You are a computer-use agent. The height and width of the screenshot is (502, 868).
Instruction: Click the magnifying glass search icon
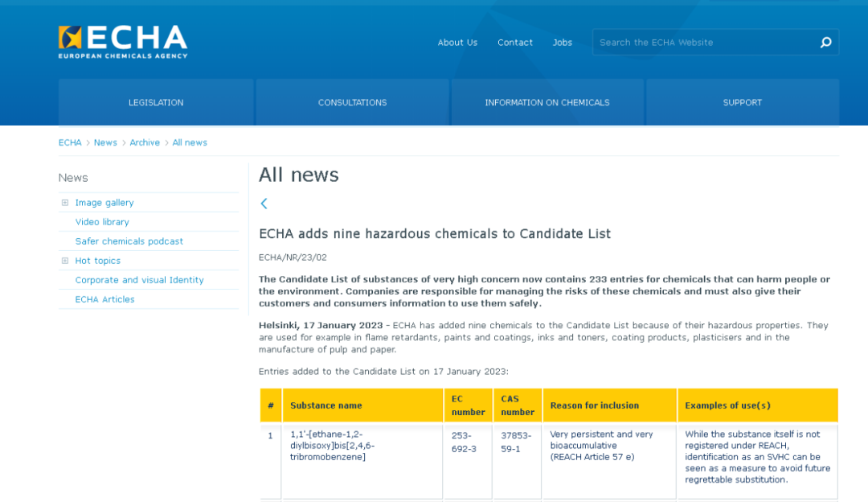coord(825,43)
